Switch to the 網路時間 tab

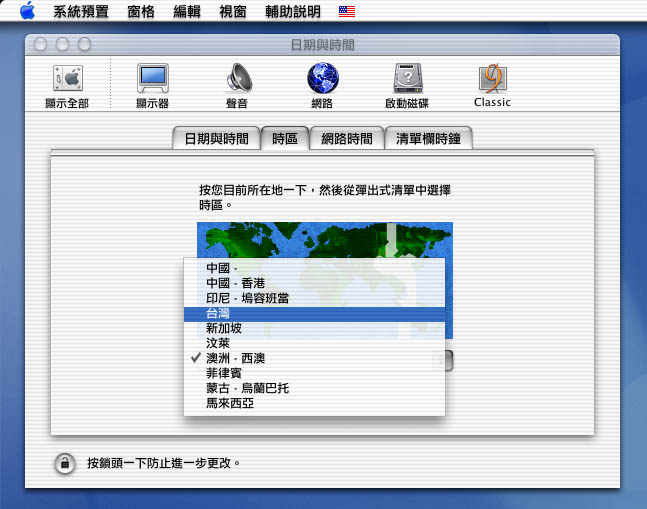pos(347,139)
